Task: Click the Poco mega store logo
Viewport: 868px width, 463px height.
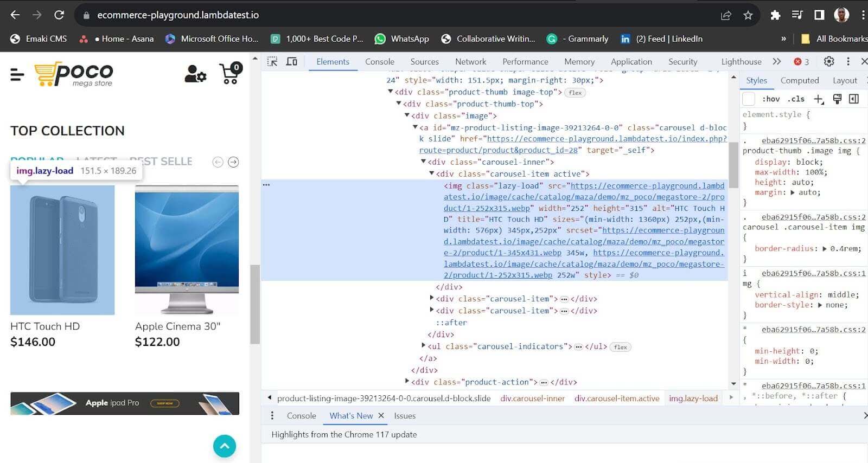Action: [74, 74]
